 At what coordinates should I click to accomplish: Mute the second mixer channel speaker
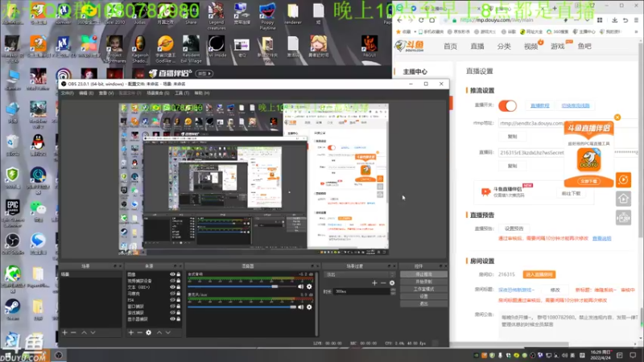pos(301,306)
